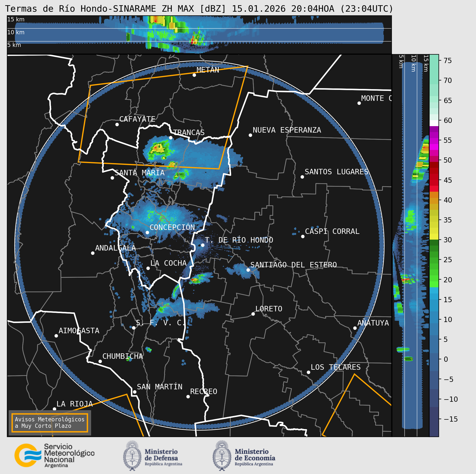Click the SANTIAGO DEL ESTERO label text
Image resolution: width=476 pixels, height=474 pixels.
coord(293,265)
